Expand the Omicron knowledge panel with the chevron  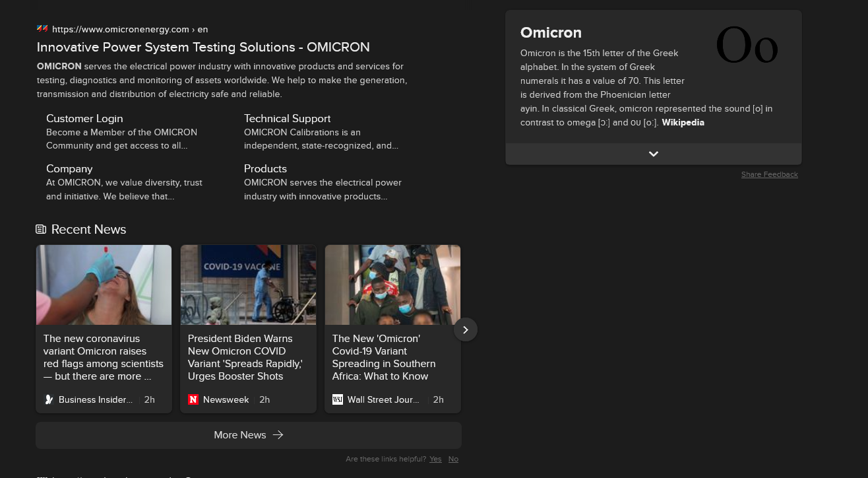point(654,154)
